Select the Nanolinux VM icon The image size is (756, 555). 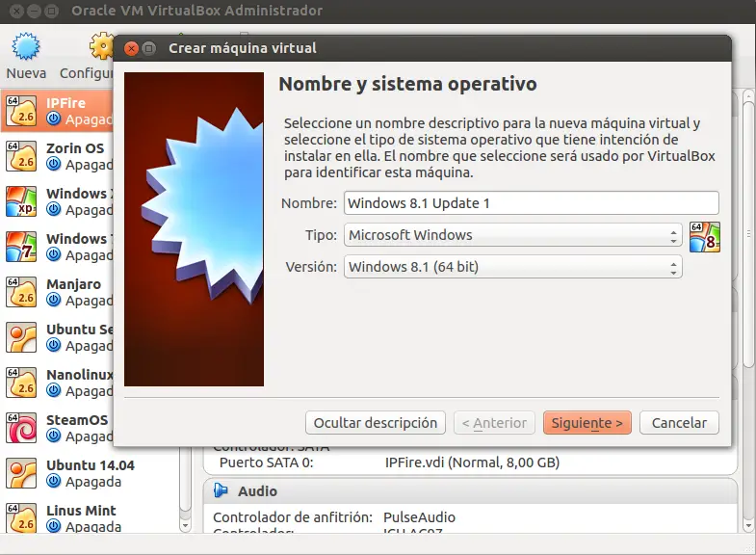pos(21,383)
